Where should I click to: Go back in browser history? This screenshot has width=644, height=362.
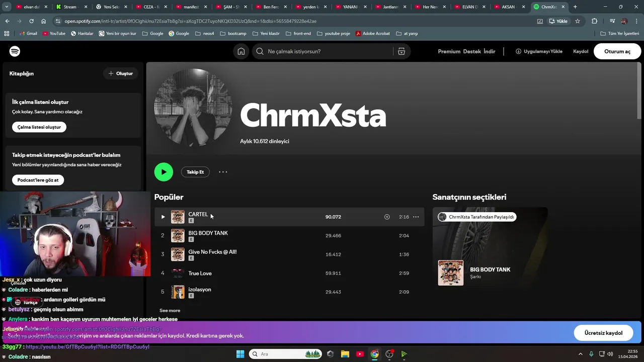[x=7, y=21]
